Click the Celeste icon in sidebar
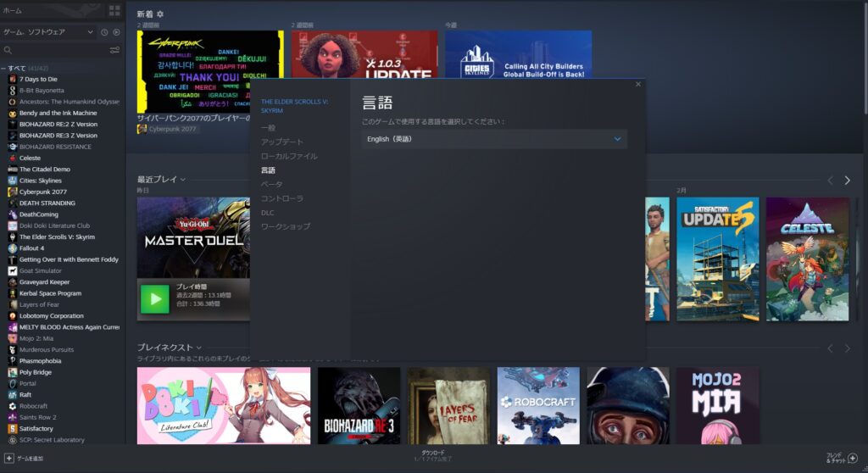The width and height of the screenshot is (868, 473). coord(12,158)
